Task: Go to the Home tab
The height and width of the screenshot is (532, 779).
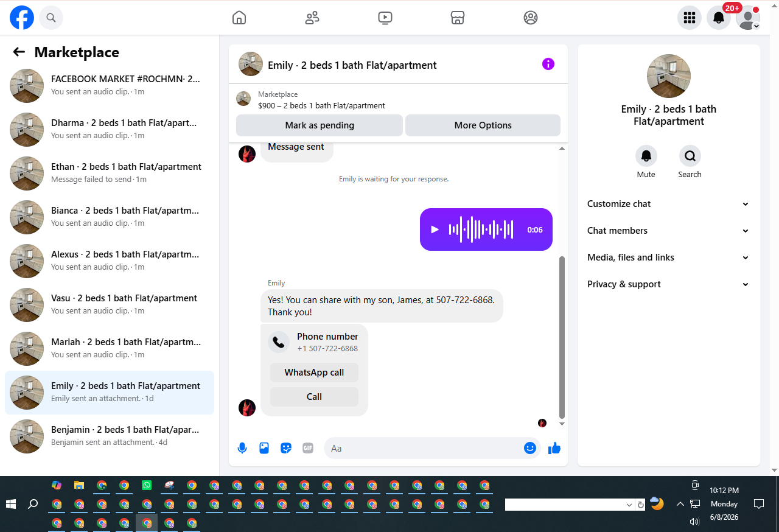Action: click(x=239, y=18)
